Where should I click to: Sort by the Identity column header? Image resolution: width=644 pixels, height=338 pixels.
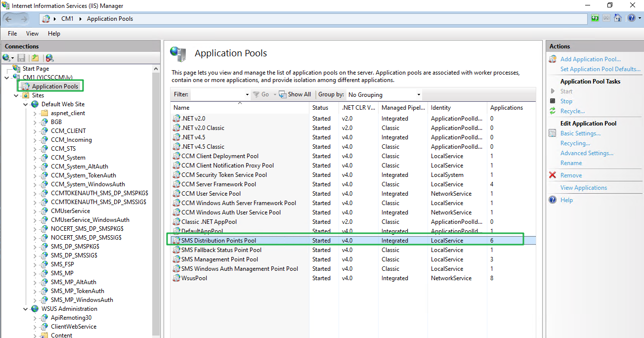pos(457,107)
